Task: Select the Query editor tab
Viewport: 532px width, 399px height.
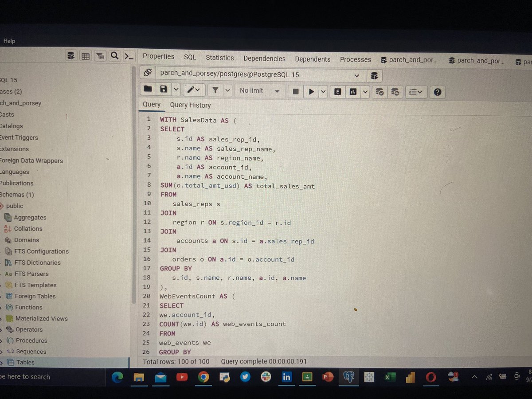Action: coord(152,104)
